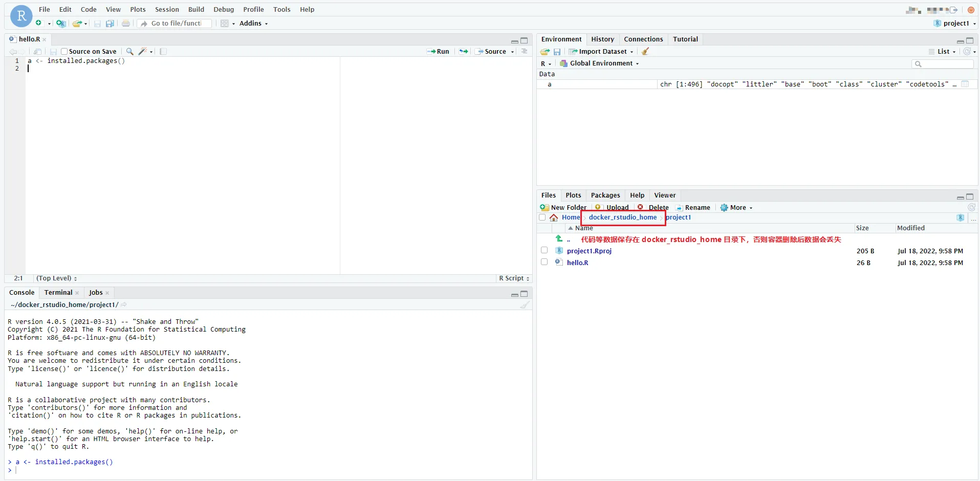Image resolution: width=980 pixels, height=481 pixels.
Task: Open the List view dropdown in Environment
Action: point(942,51)
